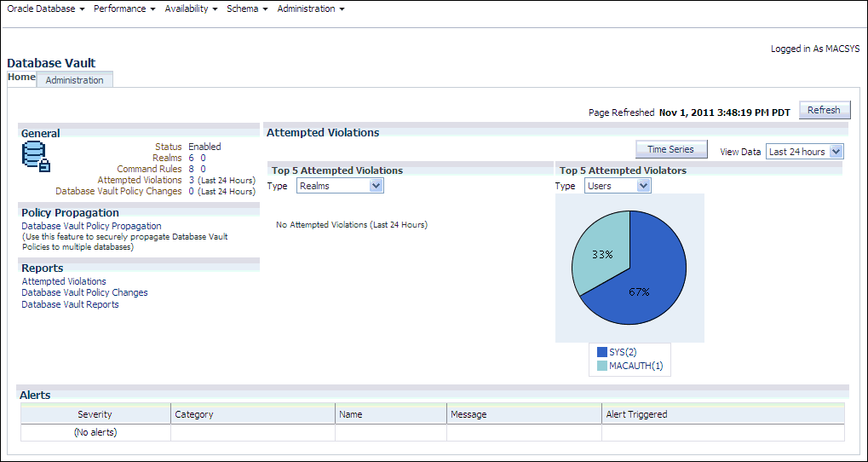Viewport: 868px width, 462px height.
Task: Click the light teal MACAUTH legend swatch
Action: click(602, 366)
